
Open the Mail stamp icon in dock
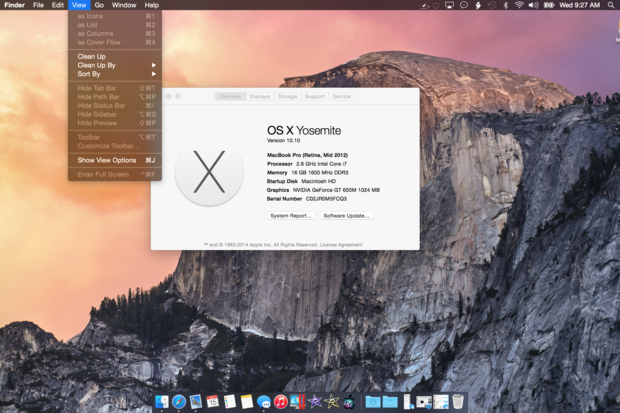pos(196,402)
